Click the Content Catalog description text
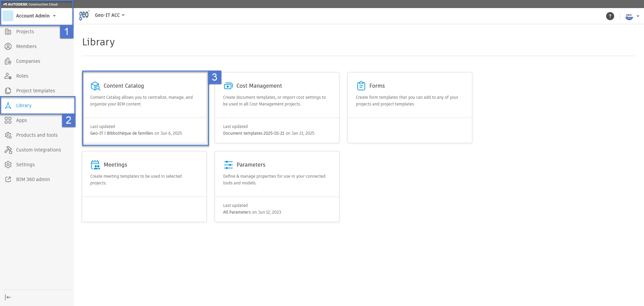The image size is (644, 306). click(142, 101)
